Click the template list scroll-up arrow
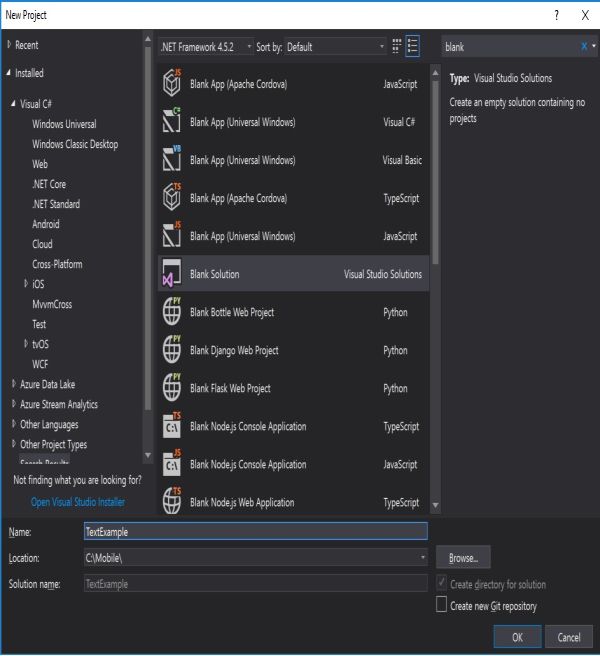Image resolution: width=600 pixels, height=656 pixels. coord(435,73)
